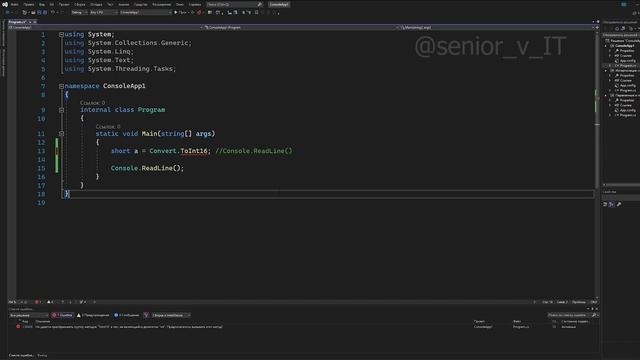The image size is (640, 360).
Task: Select the Переменные project in Solution Explorer
Action: click(x=627, y=95)
